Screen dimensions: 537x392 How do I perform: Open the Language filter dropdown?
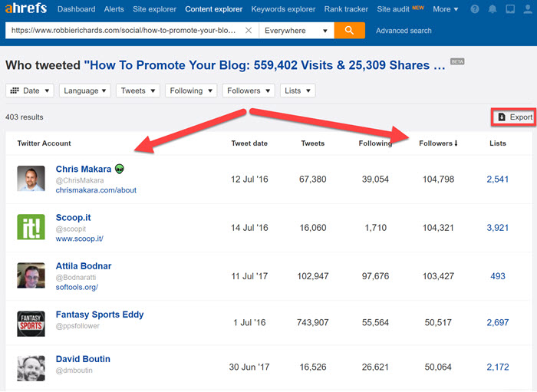click(86, 91)
